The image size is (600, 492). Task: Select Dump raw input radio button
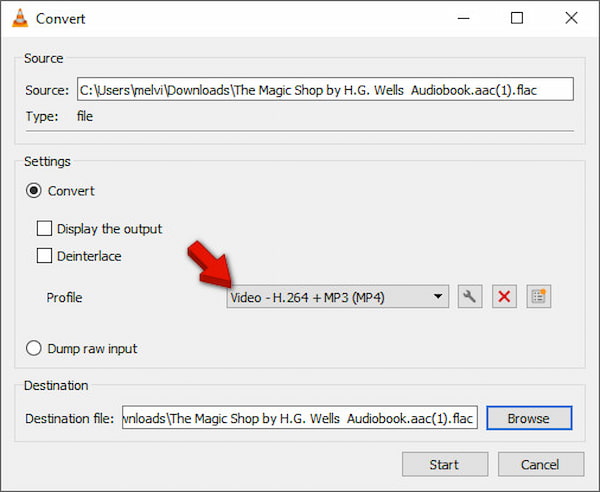[34, 348]
